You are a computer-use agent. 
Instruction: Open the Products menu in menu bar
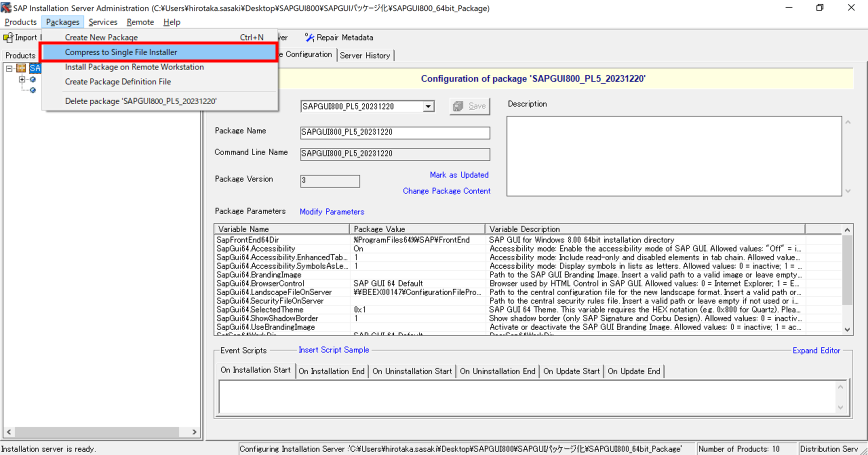pos(20,22)
